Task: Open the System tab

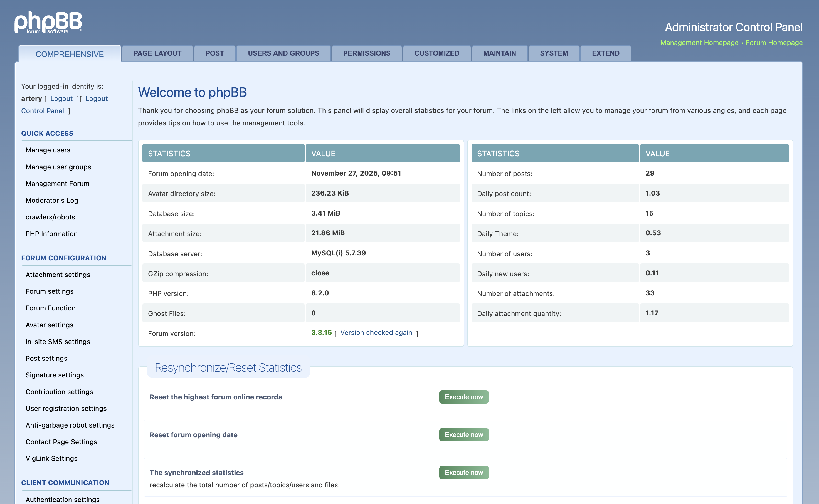Action: 554,53
